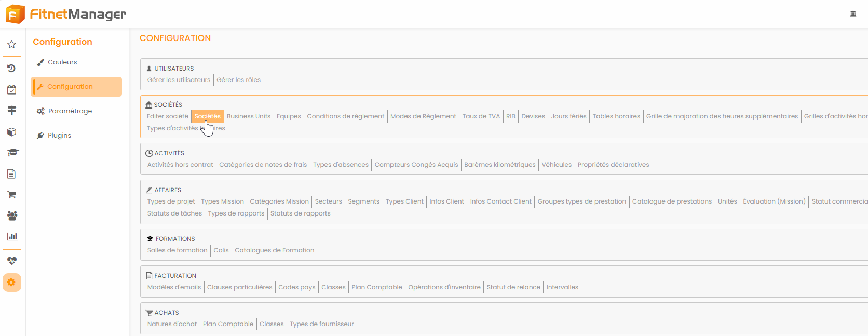This screenshot has width=868, height=336.
Task: Click the graduation cap icon in sidebar
Action: pyautogui.click(x=12, y=153)
